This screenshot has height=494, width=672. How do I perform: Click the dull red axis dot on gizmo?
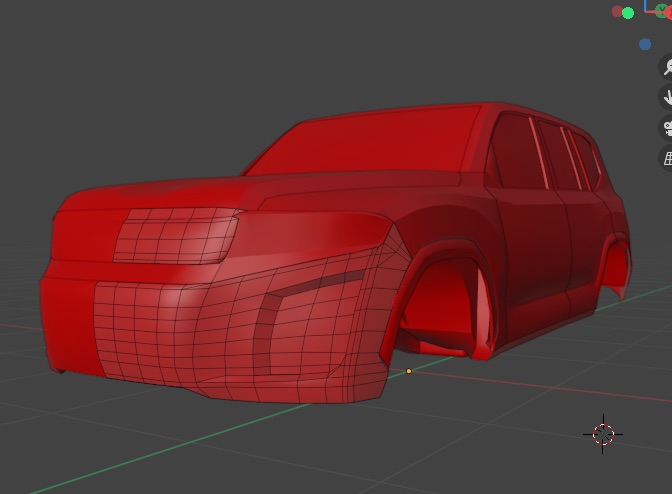(617, 12)
